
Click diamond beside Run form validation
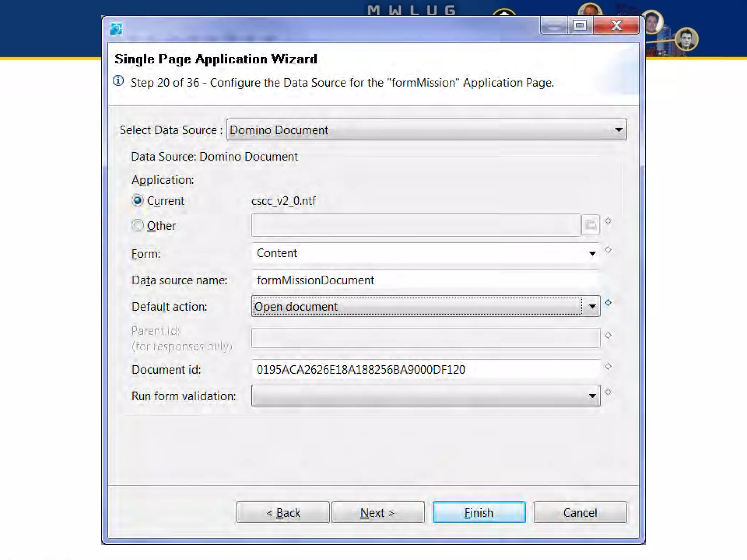[608, 392]
